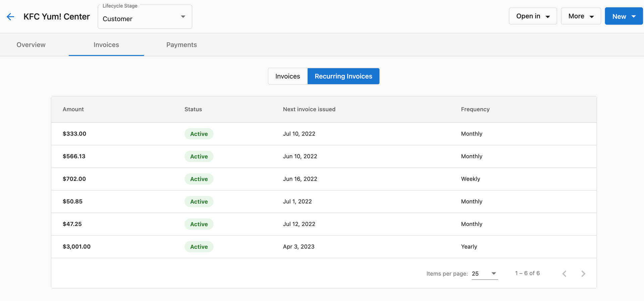Open the $50.85 recurring invoice
This screenshot has height=301, width=644.
point(324,201)
